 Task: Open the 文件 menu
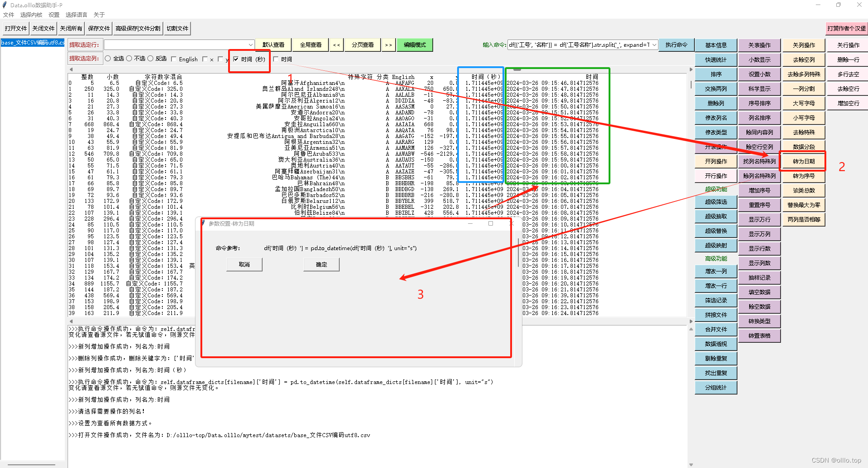9,15
